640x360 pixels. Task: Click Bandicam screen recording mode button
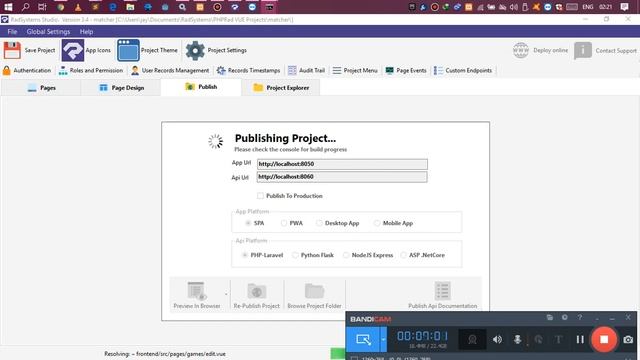coord(363,339)
